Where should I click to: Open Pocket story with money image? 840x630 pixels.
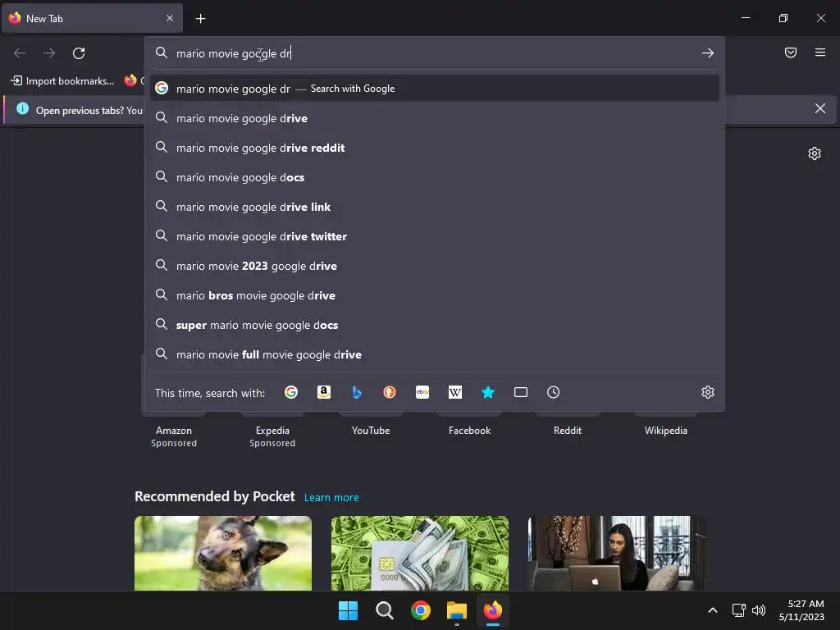pos(420,554)
